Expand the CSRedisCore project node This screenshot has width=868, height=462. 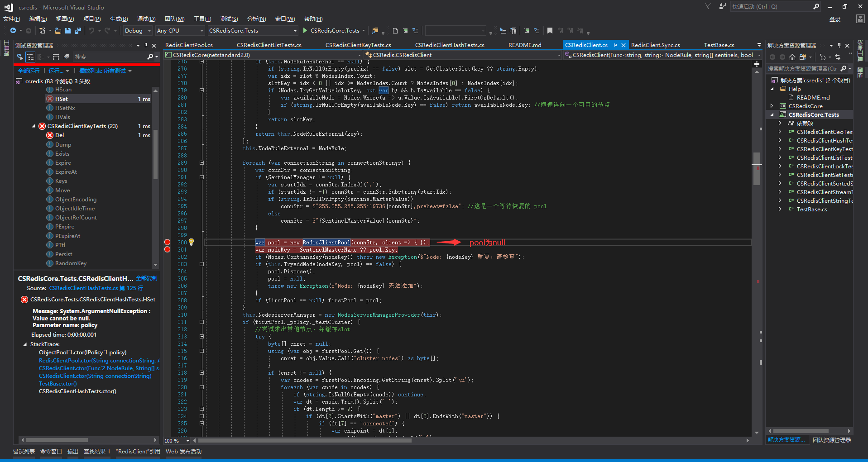(772, 106)
